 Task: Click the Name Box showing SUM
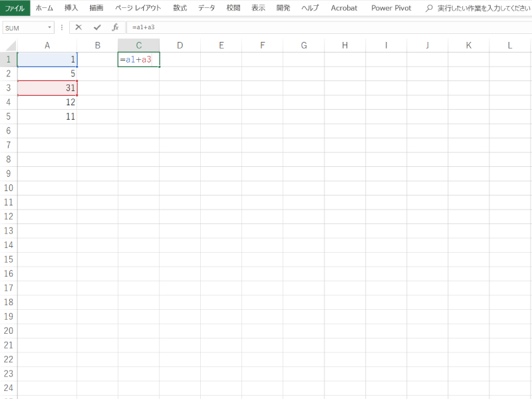tap(24, 28)
